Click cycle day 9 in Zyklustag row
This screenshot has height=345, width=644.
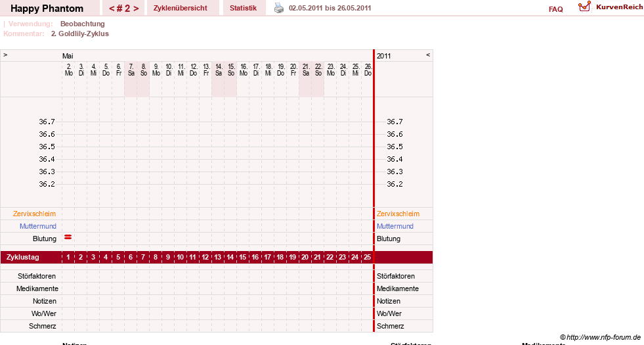[x=168, y=258]
